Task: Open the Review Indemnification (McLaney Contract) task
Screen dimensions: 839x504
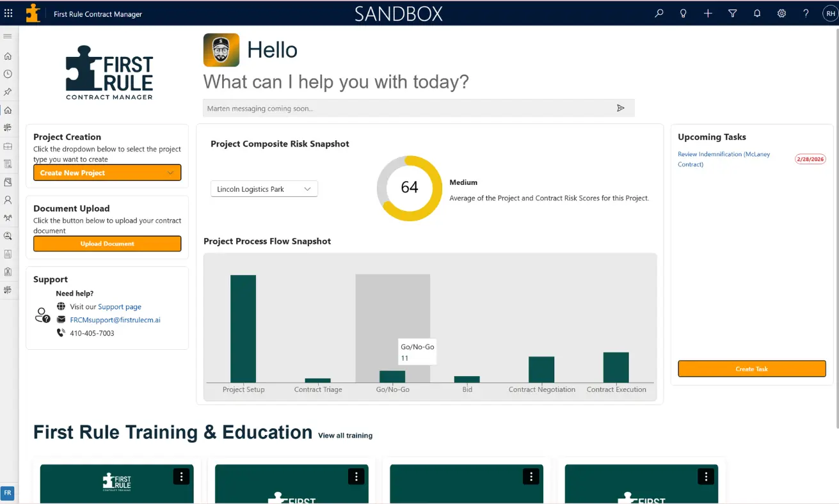Action: (724, 159)
